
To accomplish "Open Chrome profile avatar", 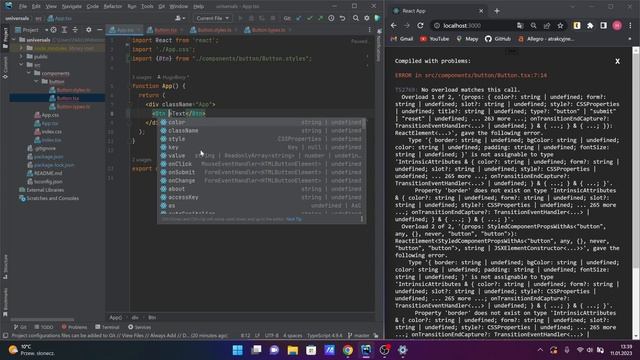I will coord(617,25).
